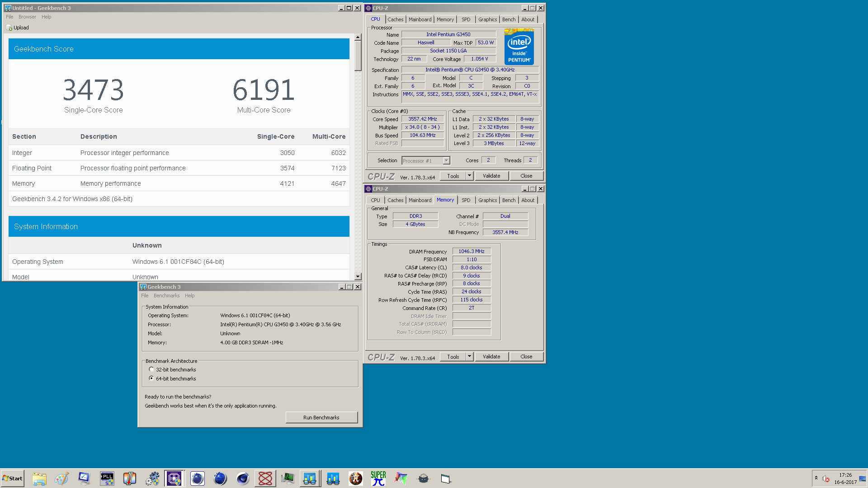Click Show Desktop icon in system tray

click(863, 479)
